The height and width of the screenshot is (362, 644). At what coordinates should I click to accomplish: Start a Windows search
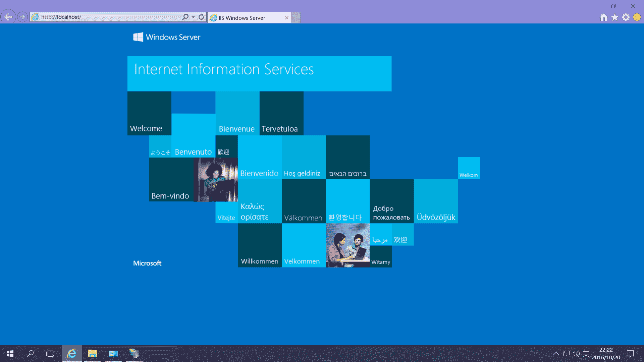(30, 353)
